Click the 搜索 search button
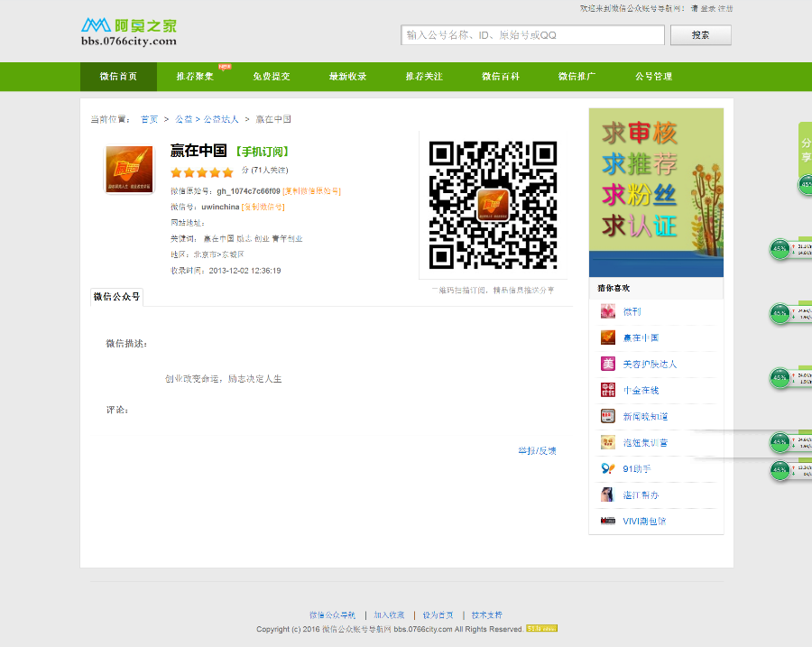The height and width of the screenshot is (647, 812). [x=701, y=35]
